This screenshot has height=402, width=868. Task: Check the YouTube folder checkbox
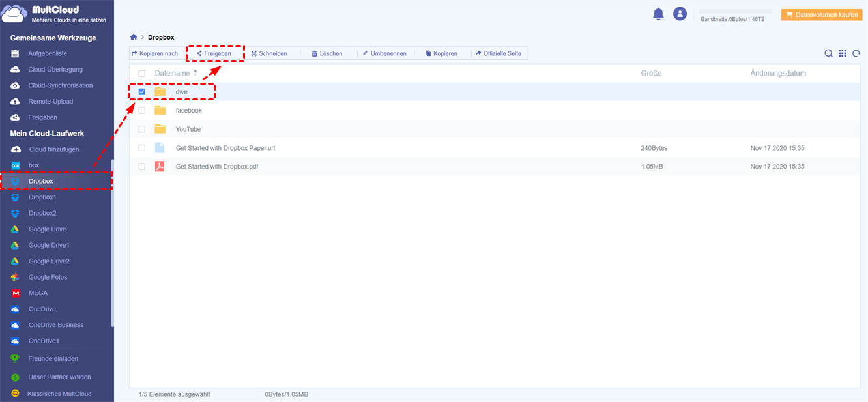tap(142, 129)
